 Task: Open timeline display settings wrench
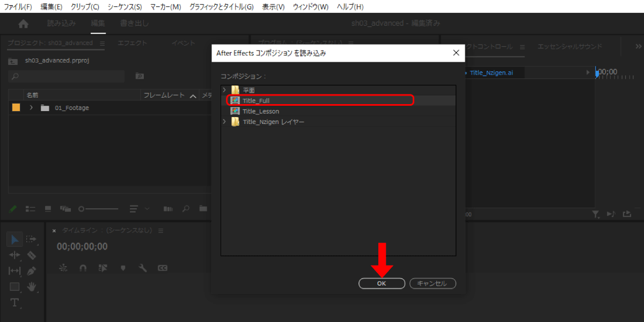142,268
